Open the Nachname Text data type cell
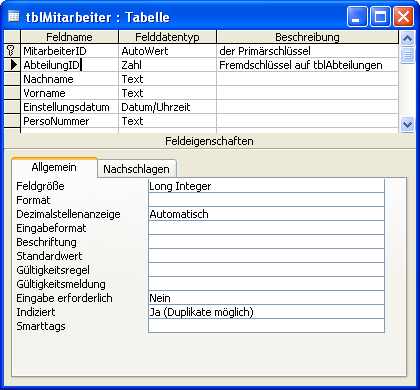420x390 pixels. 167,79
